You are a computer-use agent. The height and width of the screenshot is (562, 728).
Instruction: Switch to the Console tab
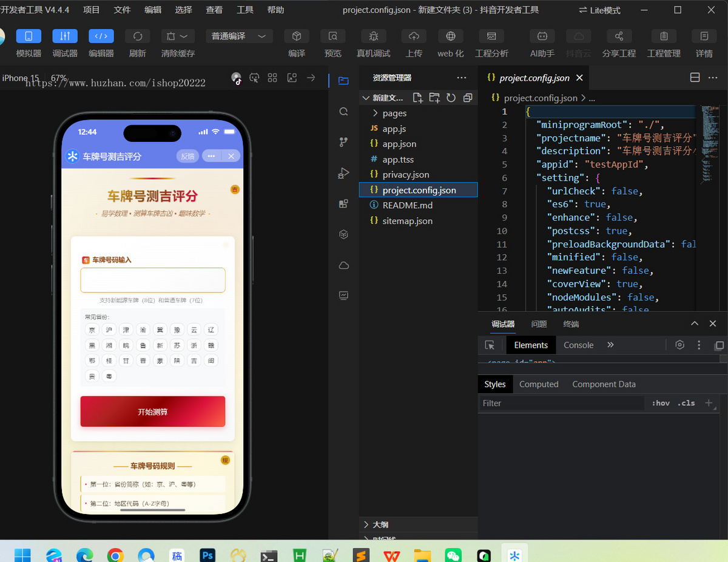pos(578,345)
